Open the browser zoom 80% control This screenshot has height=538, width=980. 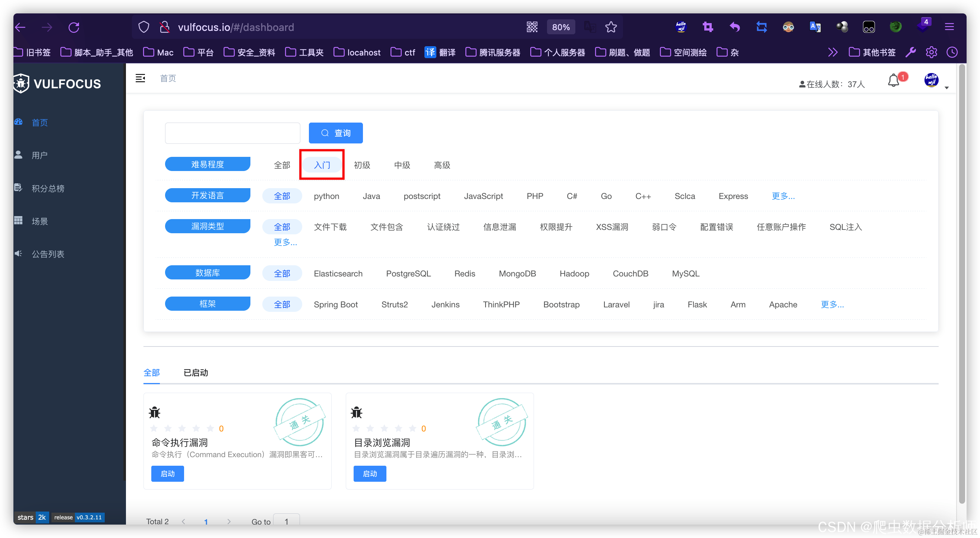click(561, 26)
